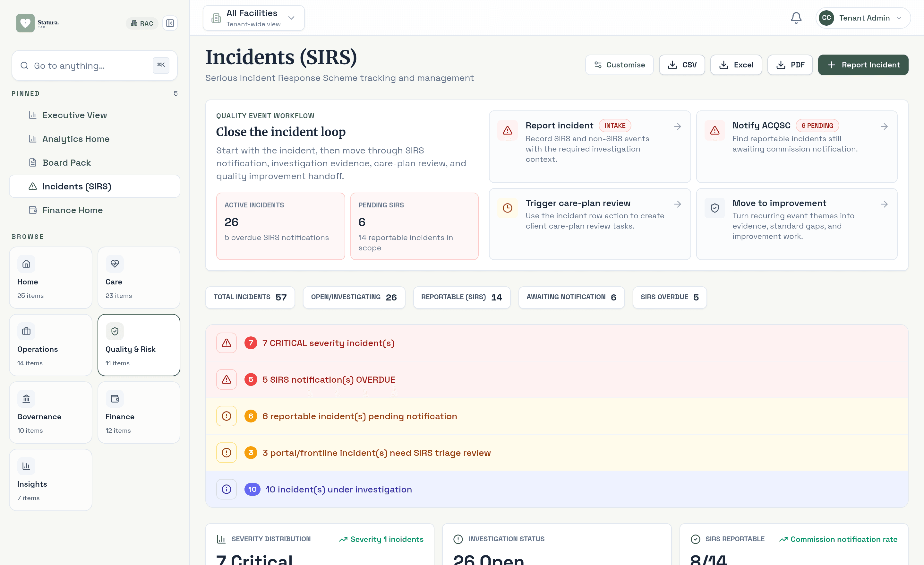This screenshot has width=924, height=565.
Task: Click arrow on Report incident card
Action: click(x=677, y=126)
